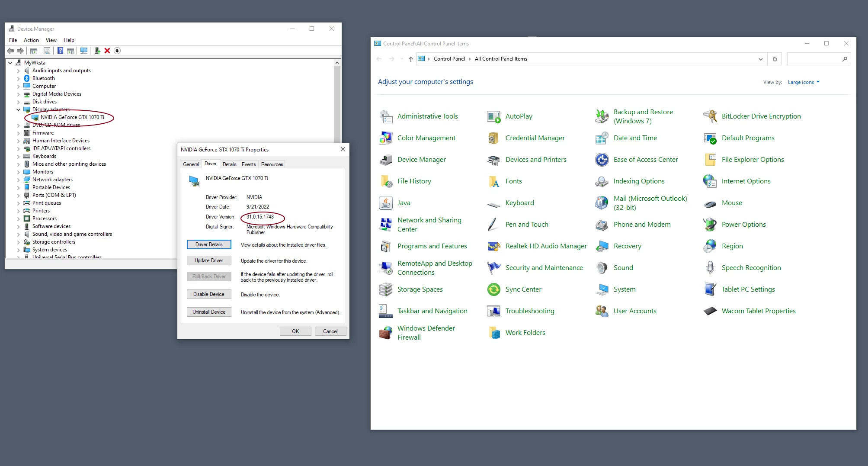The width and height of the screenshot is (868, 466).
Task: Switch to the General tab in Properties
Action: (191, 164)
